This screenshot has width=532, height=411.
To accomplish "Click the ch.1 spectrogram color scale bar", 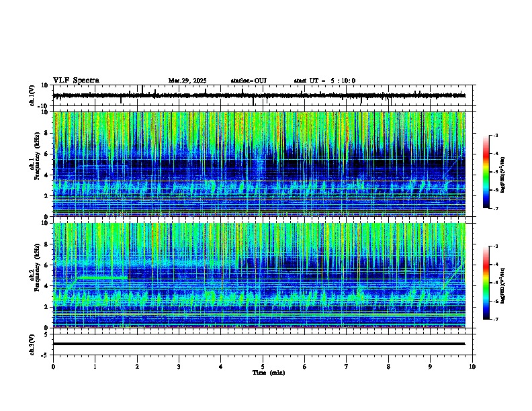I will [x=486, y=172].
